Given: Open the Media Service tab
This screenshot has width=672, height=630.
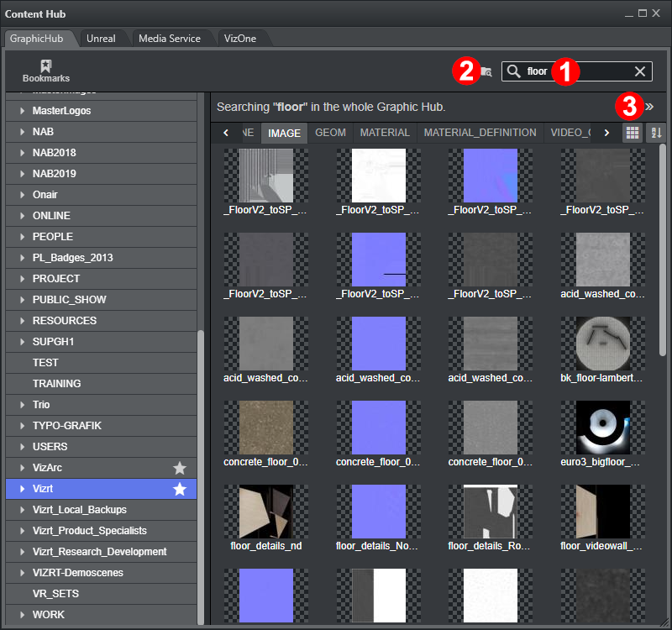Looking at the screenshot, I should click(170, 39).
